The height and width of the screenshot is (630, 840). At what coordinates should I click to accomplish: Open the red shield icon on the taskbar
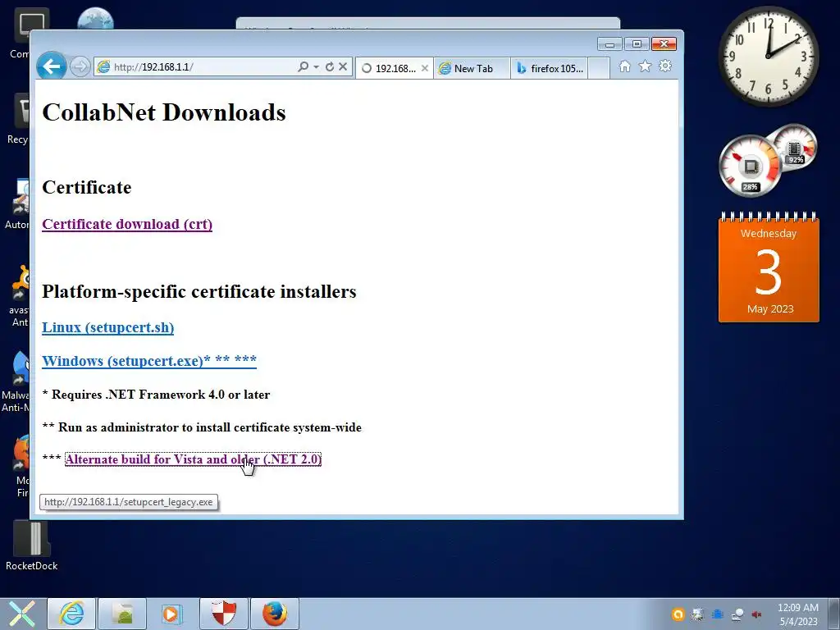click(x=223, y=614)
